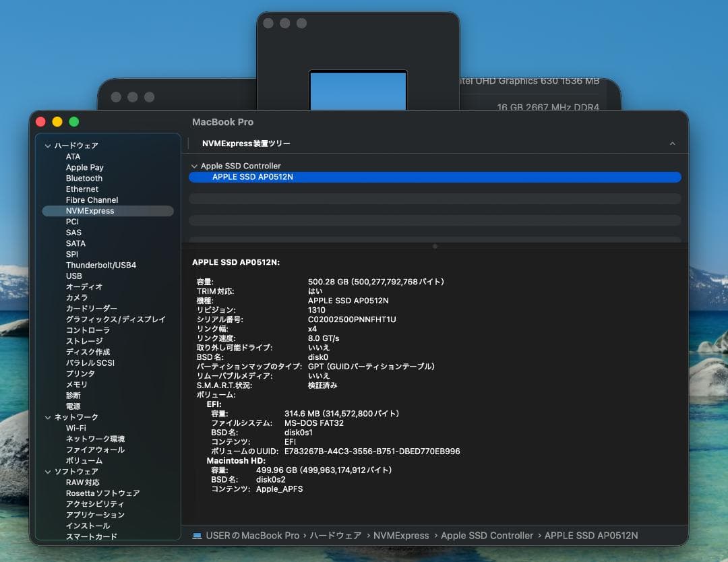Select RAW対応 in the sidebar

pos(83,482)
